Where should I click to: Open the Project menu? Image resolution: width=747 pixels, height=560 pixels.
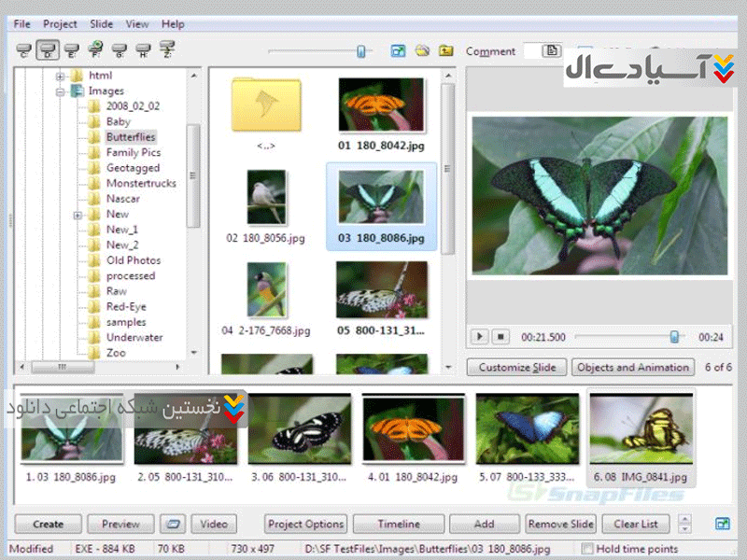pyautogui.click(x=61, y=23)
